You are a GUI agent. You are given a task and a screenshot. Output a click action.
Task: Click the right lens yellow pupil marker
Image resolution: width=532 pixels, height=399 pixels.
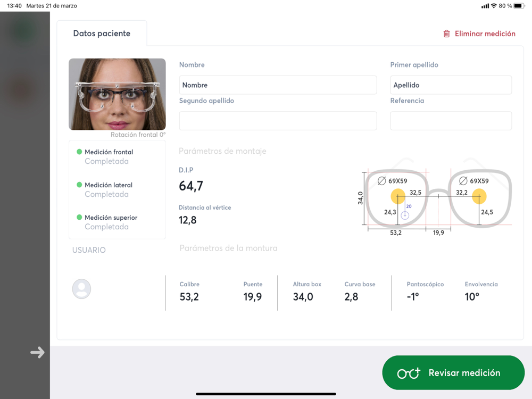[479, 196]
